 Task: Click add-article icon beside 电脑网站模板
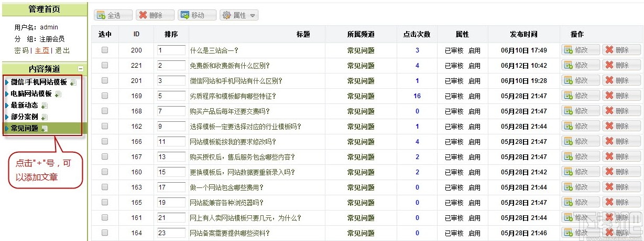pos(58,94)
